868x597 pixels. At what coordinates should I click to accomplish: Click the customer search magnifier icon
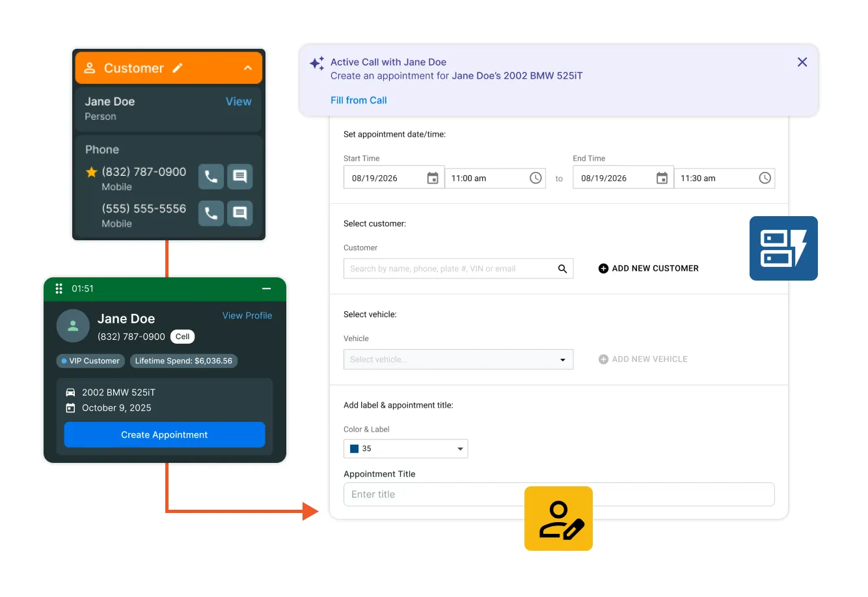(562, 269)
